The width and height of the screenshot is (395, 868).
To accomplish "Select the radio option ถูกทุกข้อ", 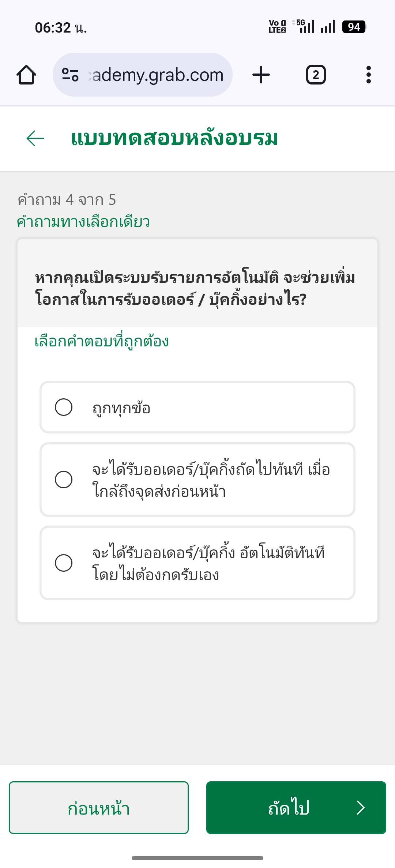I will tap(197, 407).
